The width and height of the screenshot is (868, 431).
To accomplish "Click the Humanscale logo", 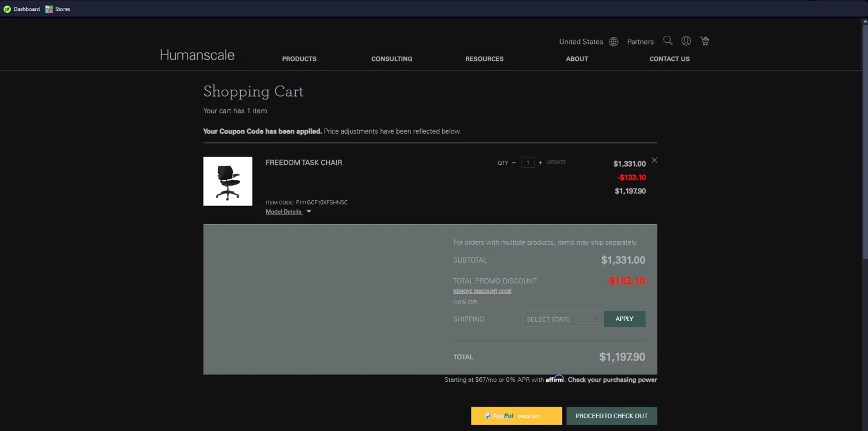I will tap(197, 55).
